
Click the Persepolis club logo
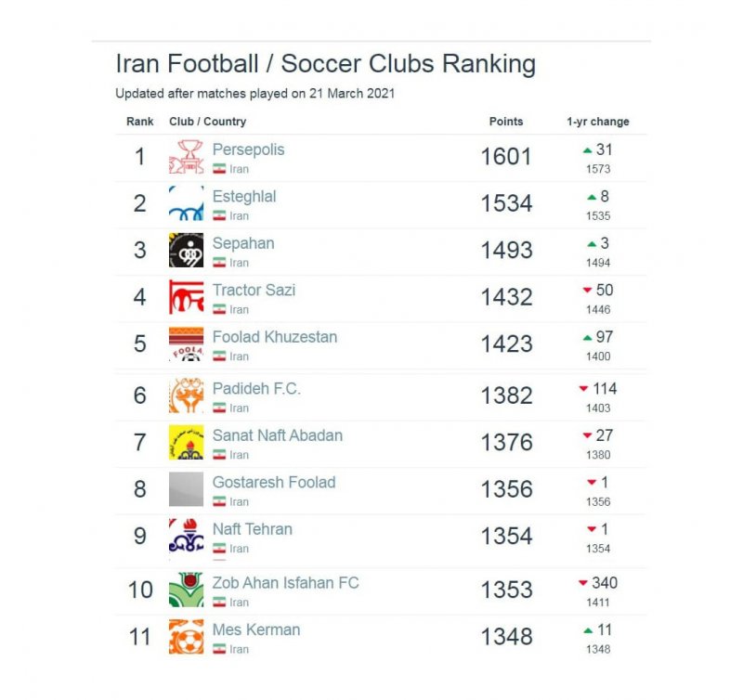(186, 157)
